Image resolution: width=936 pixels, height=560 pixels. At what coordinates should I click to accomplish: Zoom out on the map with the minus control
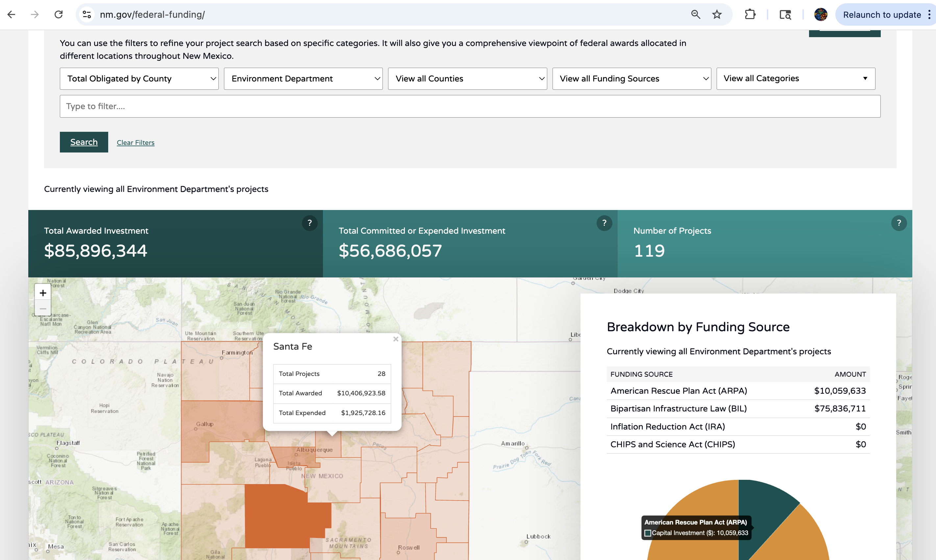[x=43, y=308]
